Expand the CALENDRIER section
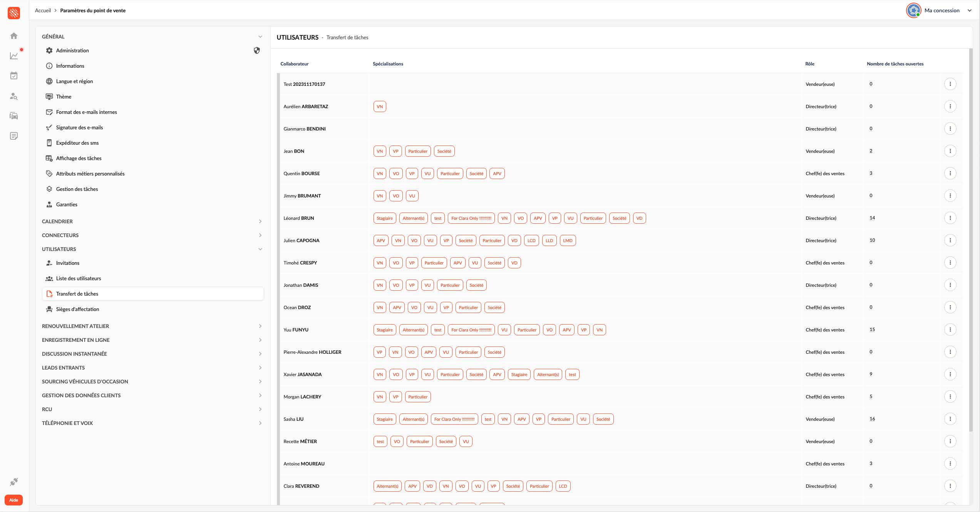980x512 pixels. (x=260, y=221)
